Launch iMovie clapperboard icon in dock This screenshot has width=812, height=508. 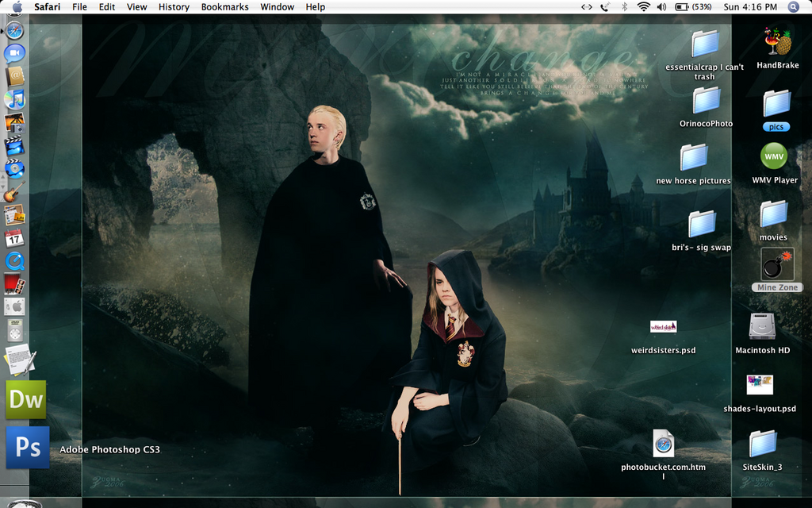tap(14, 146)
